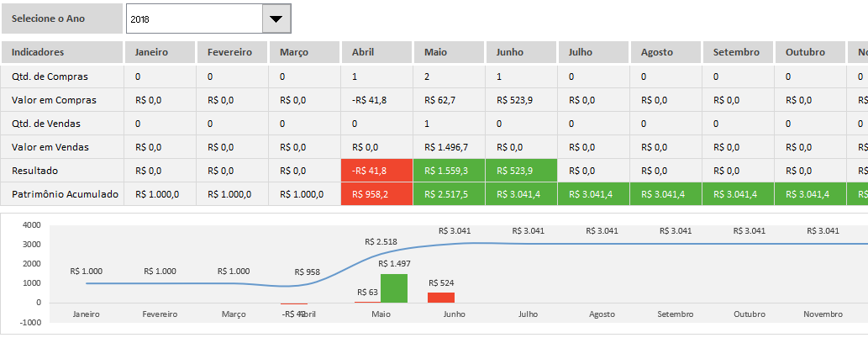Screen dimensions: 868x343
Task: Select the Maio 'Qtd. de Vendas' cell value 1
Action: [x=449, y=124]
